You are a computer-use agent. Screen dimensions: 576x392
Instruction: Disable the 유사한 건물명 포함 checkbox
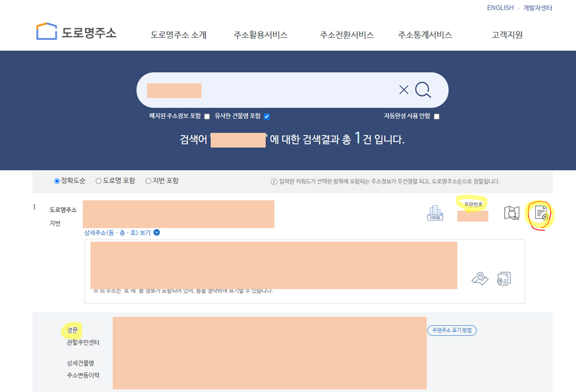pyautogui.click(x=266, y=115)
